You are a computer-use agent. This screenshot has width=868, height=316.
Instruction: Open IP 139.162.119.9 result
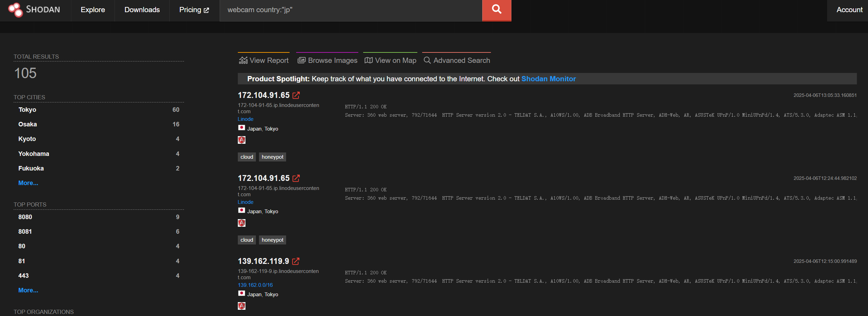pyautogui.click(x=263, y=261)
